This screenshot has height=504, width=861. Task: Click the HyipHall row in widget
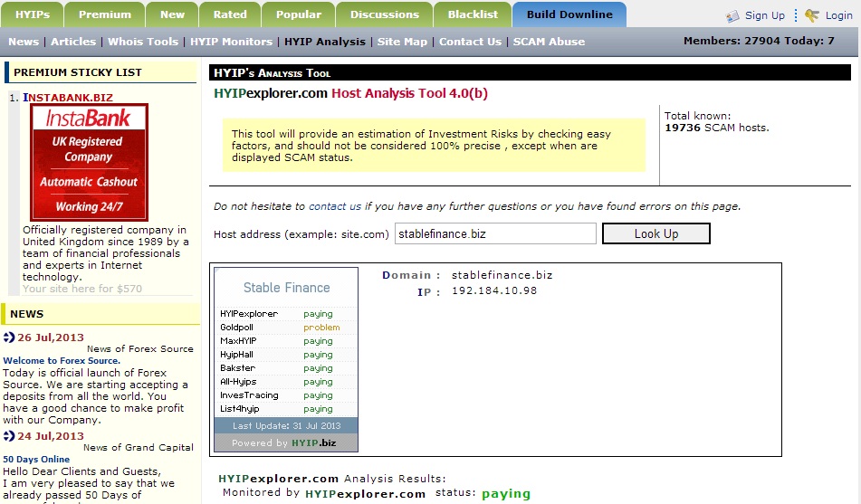pos(285,355)
